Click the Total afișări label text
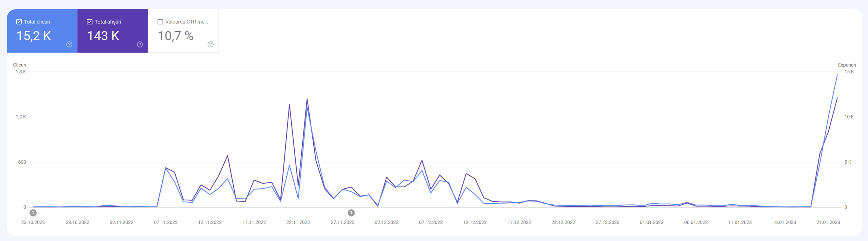The height and width of the screenshot is (241, 868). click(x=108, y=22)
